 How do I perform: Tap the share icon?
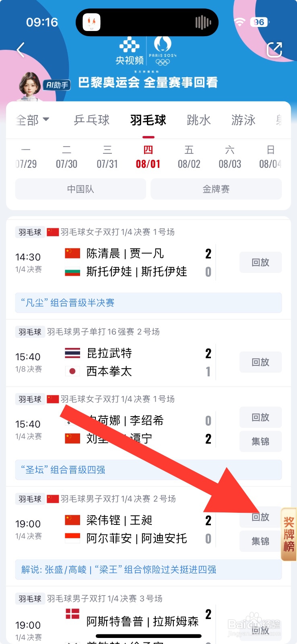pyautogui.click(x=274, y=50)
